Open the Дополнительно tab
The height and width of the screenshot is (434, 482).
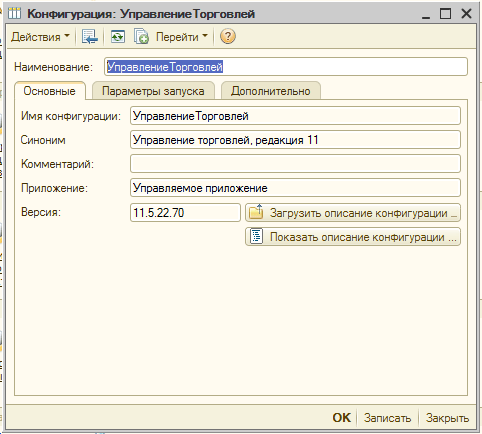[271, 91]
